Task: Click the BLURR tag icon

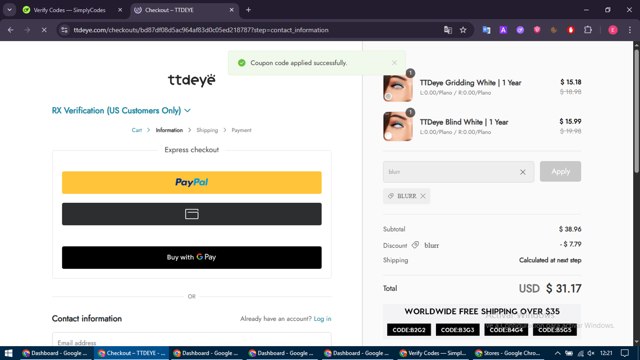Action: pos(391,196)
